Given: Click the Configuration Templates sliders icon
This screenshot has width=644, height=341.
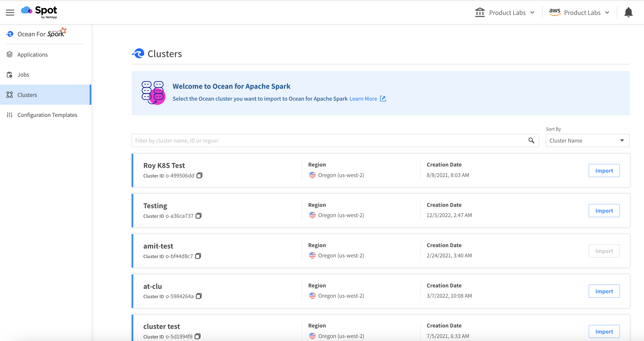Looking at the screenshot, I should click(x=10, y=115).
